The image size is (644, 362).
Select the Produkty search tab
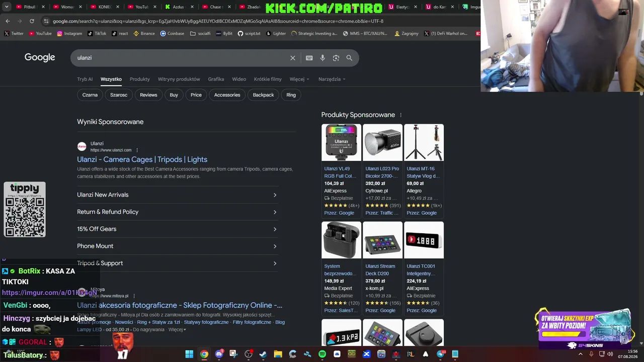(139, 79)
